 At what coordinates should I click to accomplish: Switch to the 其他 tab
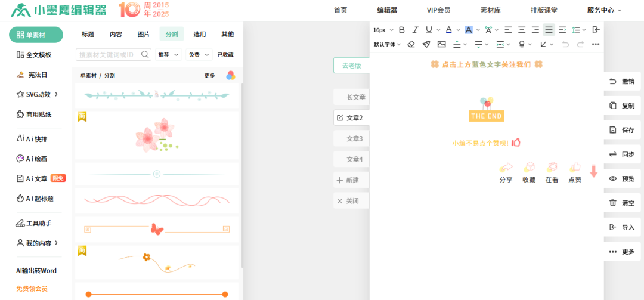[228, 34]
